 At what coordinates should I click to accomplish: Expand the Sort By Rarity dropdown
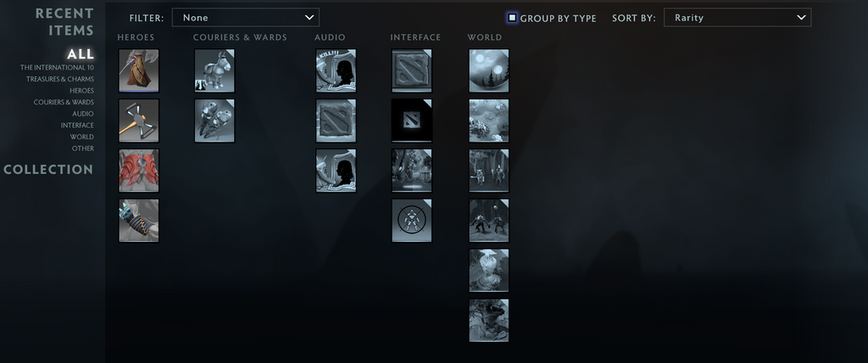pos(737,17)
